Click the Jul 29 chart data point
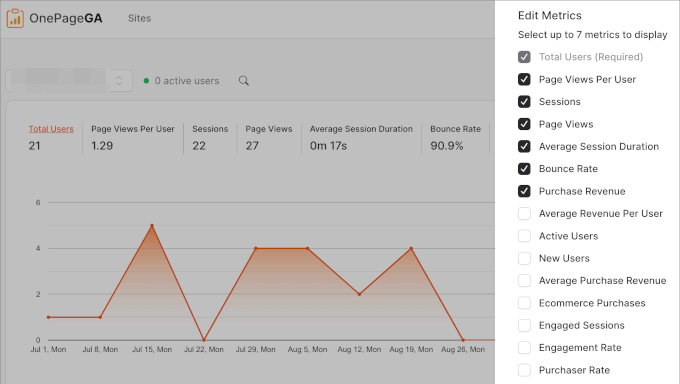This screenshot has height=384, width=680. pyautogui.click(x=255, y=249)
